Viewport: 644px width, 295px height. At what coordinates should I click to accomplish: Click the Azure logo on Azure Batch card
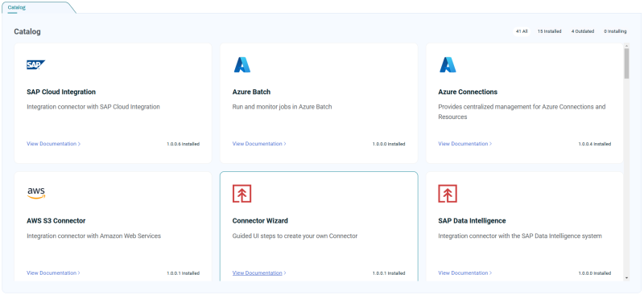tap(242, 65)
